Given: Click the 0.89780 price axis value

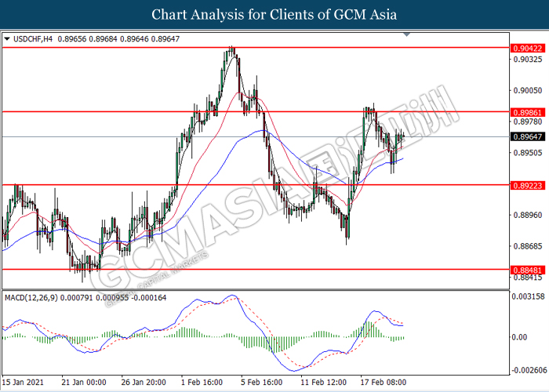Looking at the screenshot, I should tap(528, 122).
